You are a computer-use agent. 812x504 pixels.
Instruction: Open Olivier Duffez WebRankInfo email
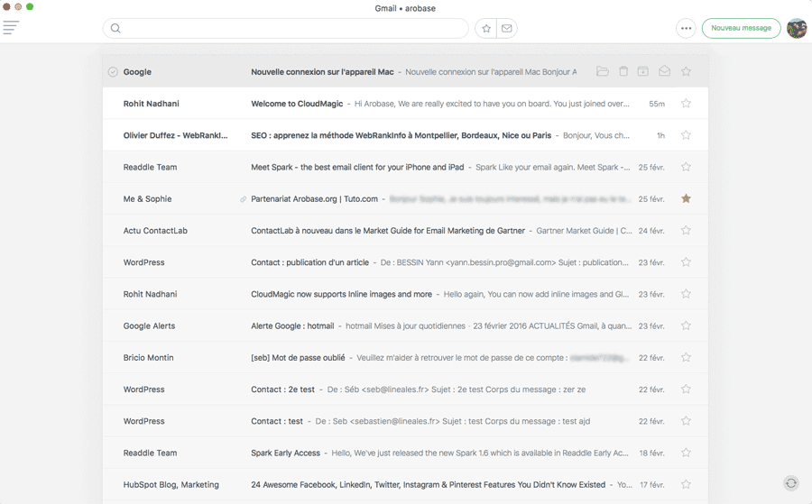[x=405, y=135]
